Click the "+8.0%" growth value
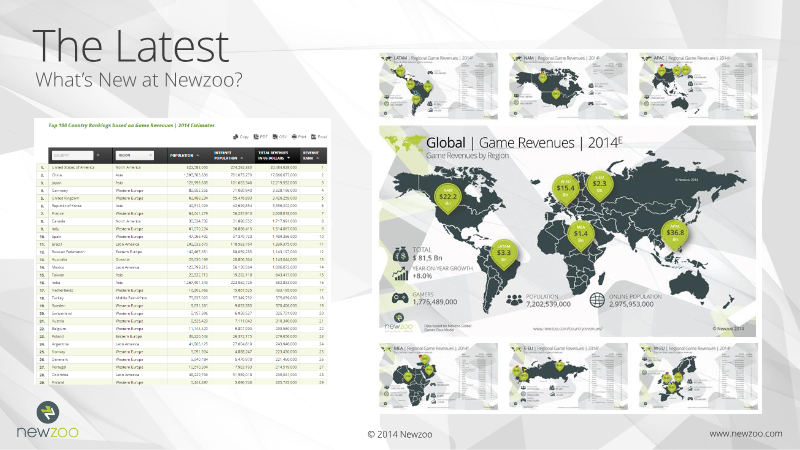This screenshot has height=450, width=800. point(422,276)
